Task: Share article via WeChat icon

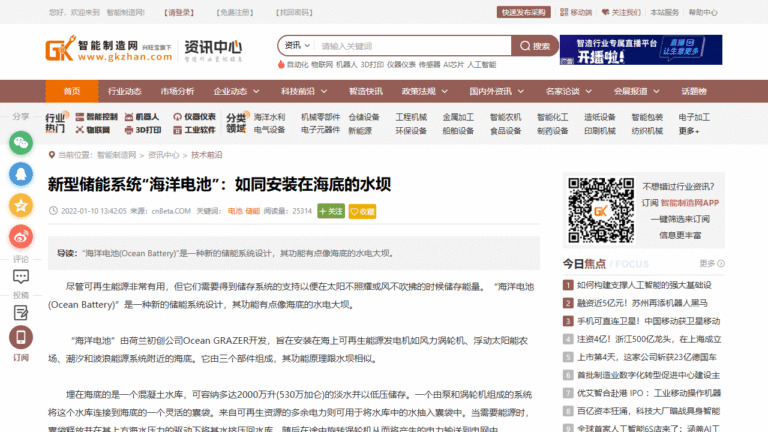Action: point(21,144)
